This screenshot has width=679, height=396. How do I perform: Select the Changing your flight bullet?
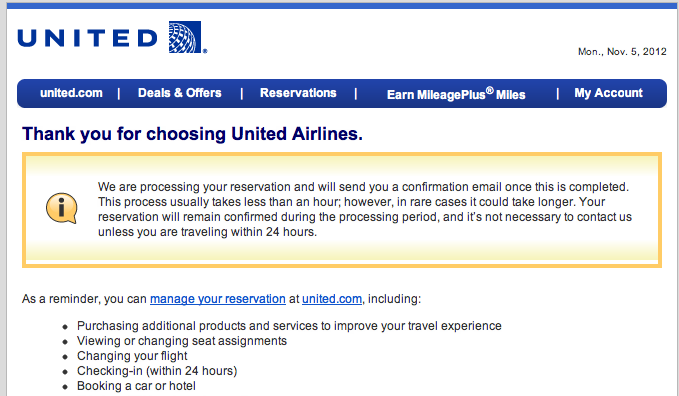(132, 356)
